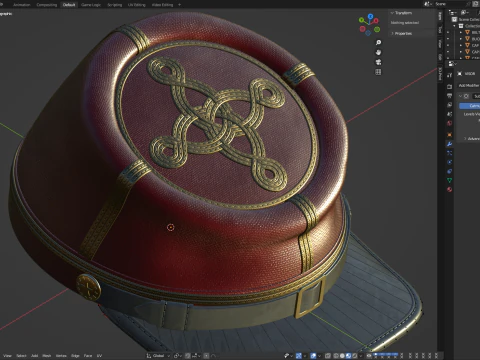Select solid viewport shading
Viewport: 480px width, 360px height.
[342, 356]
